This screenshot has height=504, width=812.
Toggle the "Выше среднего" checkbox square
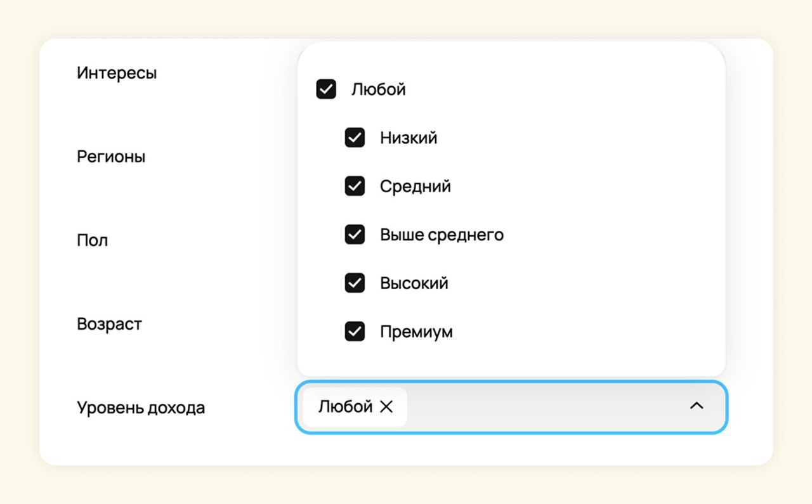pyautogui.click(x=355, y=235)
